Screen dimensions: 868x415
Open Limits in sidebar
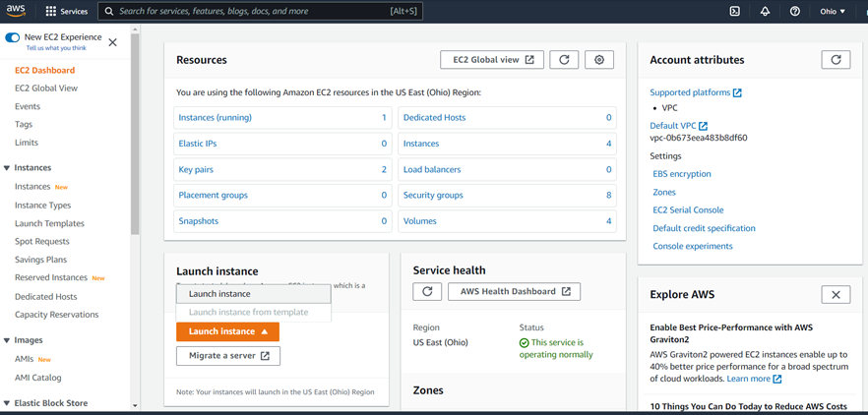point(27,143)
